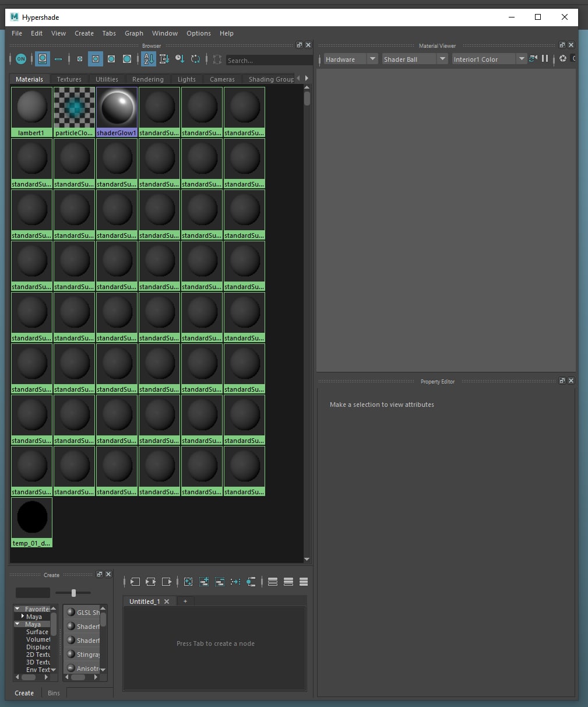Select small swatches size icon

[80, 59]
